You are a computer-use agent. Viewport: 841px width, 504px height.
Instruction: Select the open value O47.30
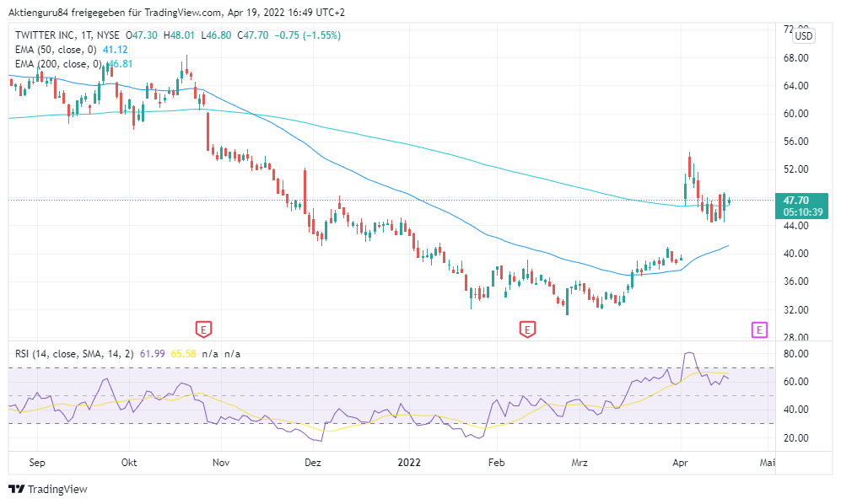[142, 35]
